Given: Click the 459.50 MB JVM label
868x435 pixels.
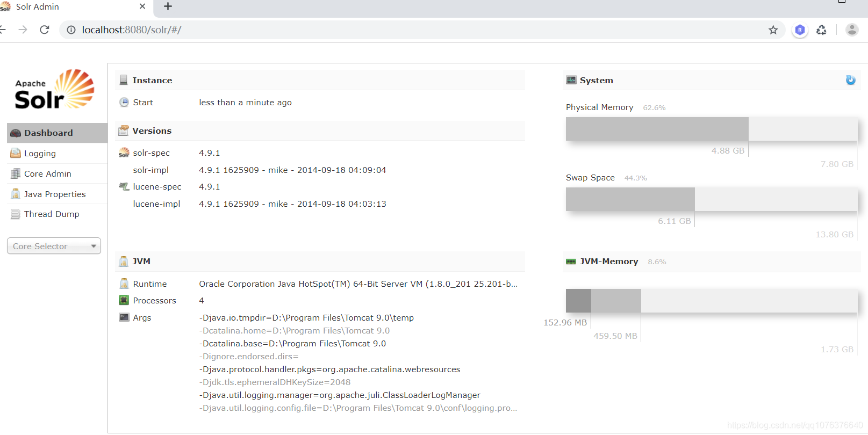Looking at the screenshot, I should [x=615, y=336].
